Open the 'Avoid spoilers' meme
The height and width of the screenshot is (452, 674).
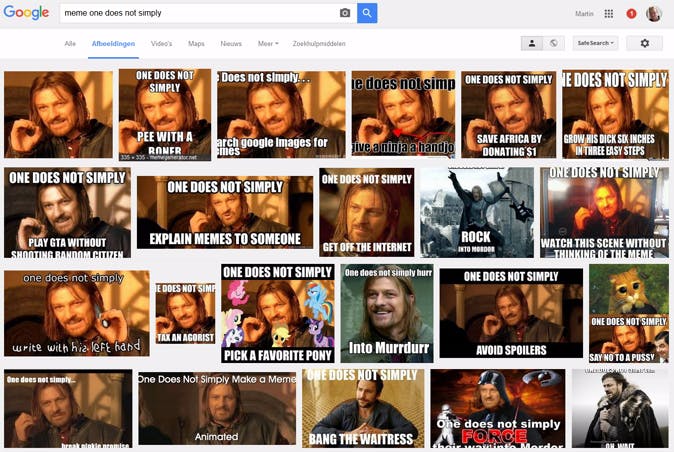[511, 313]
